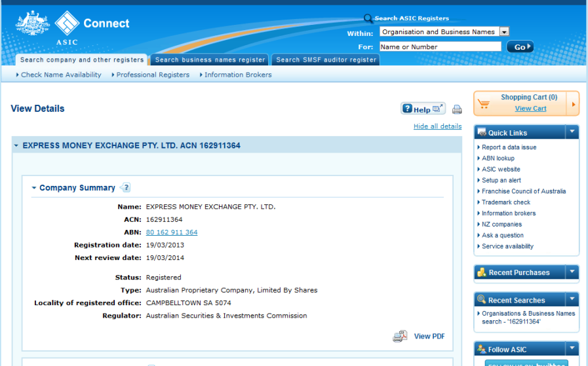Open the ABN 80 162 911 364 link
The height and width of the screenshot is (366, 588).
coord(172,232)
